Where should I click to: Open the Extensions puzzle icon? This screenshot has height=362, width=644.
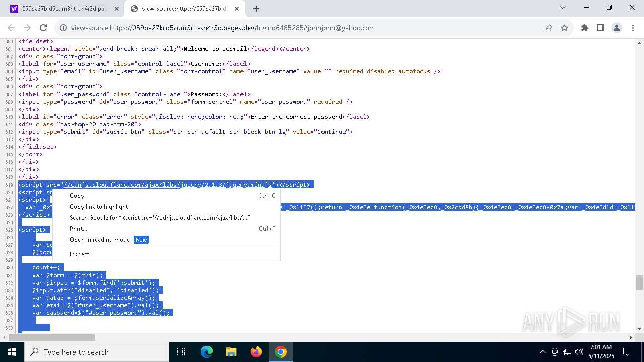coord(585,28)
